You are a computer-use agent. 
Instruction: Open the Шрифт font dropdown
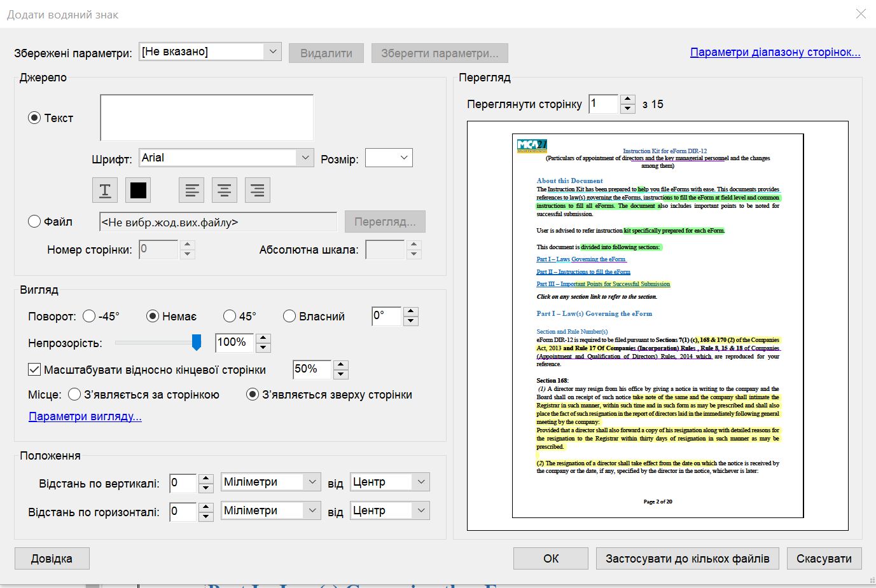coord(226,158)
